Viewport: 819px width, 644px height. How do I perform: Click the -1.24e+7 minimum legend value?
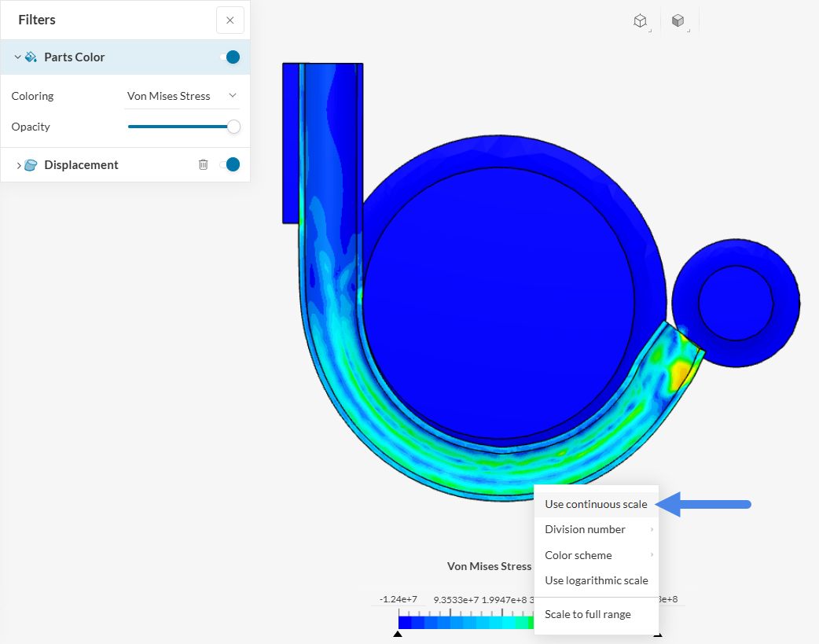(x=398, y=599)
